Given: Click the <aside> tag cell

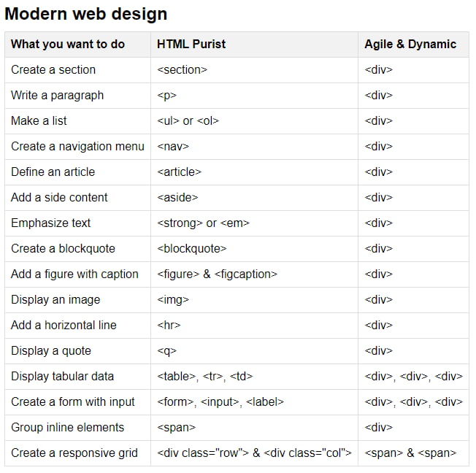Looking at the screenshot, I should [177, 197].
